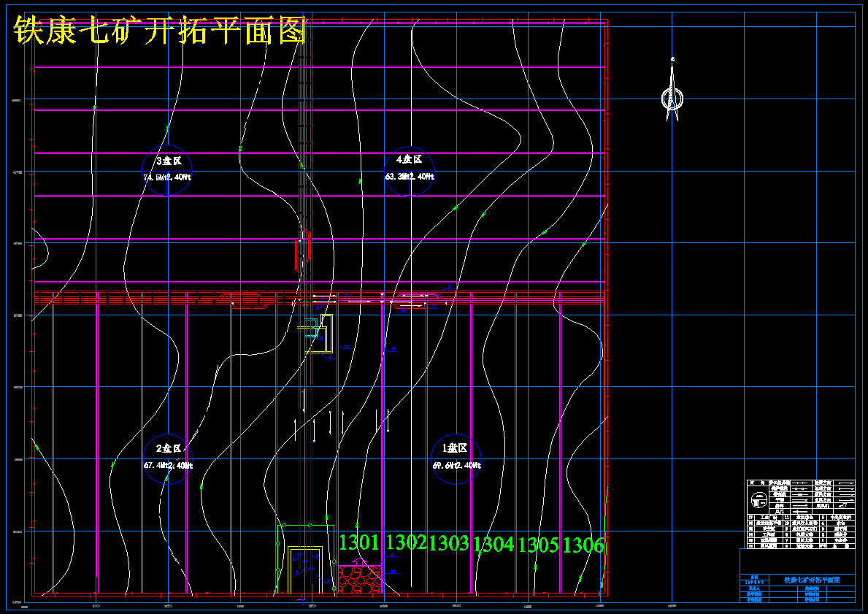The width and height of the screenshot is (868, 614).
Task: Select the 1盘区 label
Action: coord(455,448)
